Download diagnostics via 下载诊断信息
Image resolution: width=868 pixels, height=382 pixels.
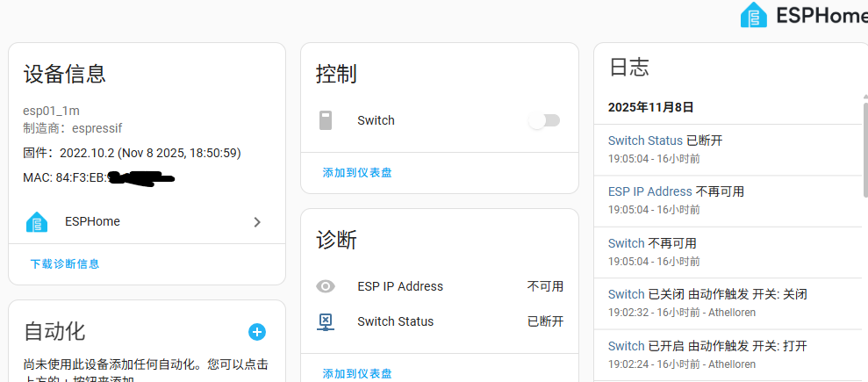tap(65, 264)
